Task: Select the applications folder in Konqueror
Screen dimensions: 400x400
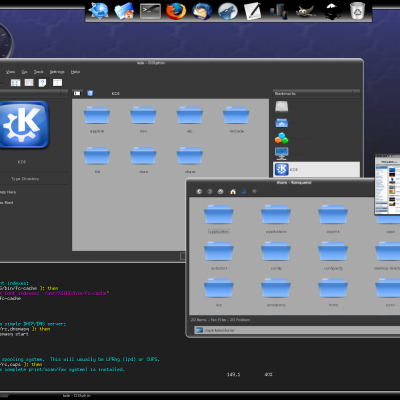Action: (276, 219)
